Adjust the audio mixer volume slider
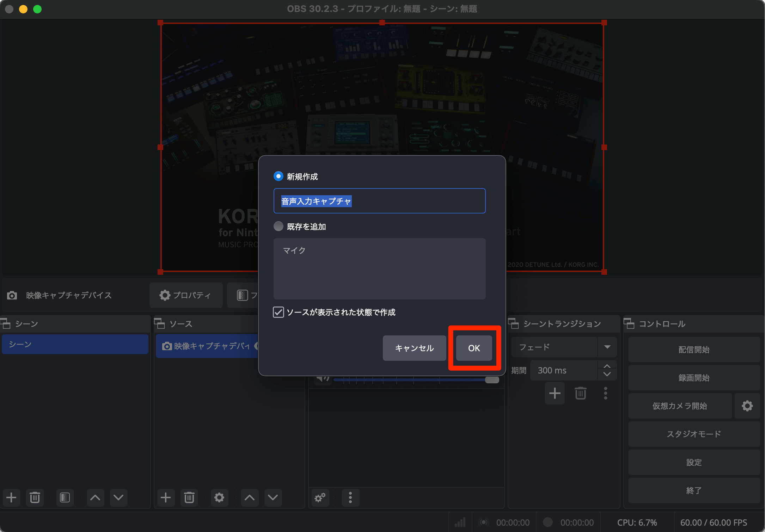The width and height of the screenshot is (765, 532). click(x=416, y=380)
